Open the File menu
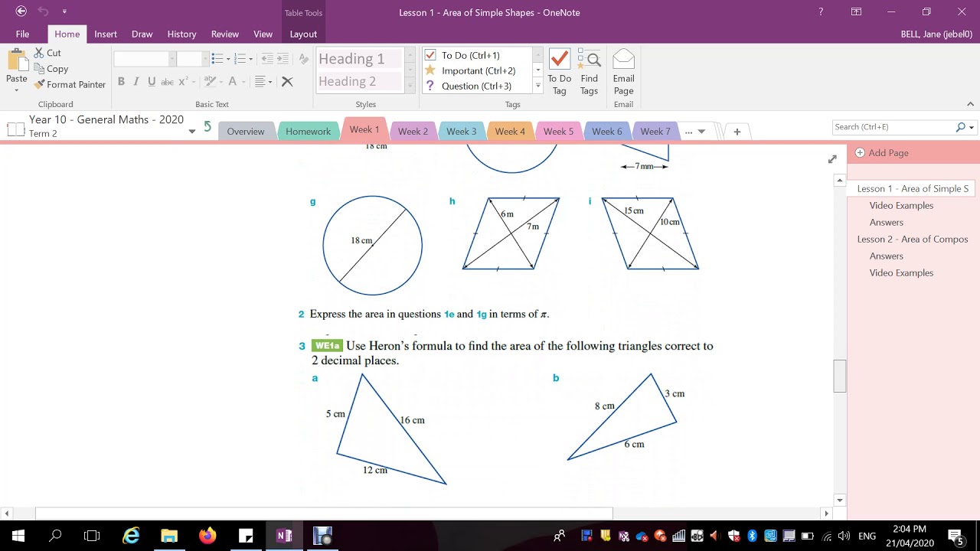This screenshot has height=551, width=980. coord(23,34)
